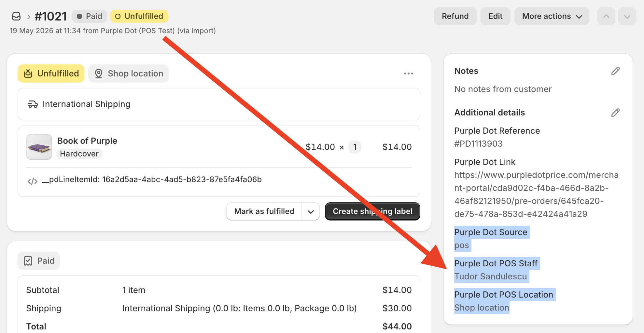Open fulfillment card three-dot menu
Viewport: 644px width, 333px height.
(x=409, y=73)
